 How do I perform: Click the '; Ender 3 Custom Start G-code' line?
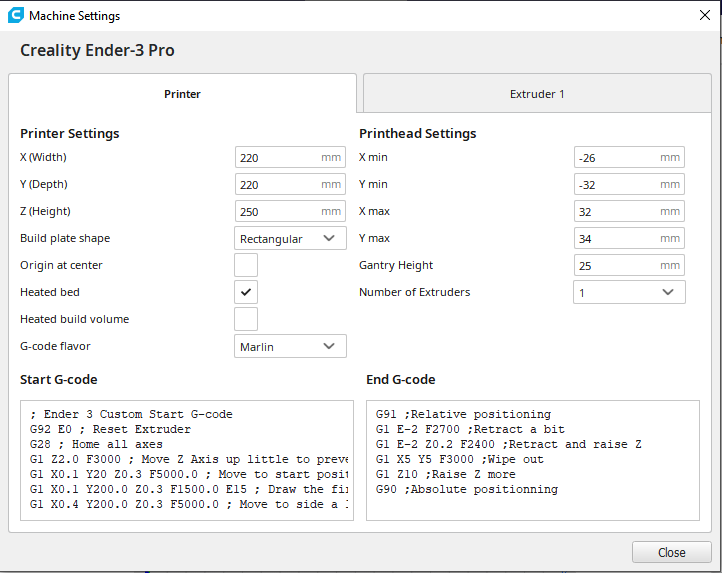click(131, 414)
